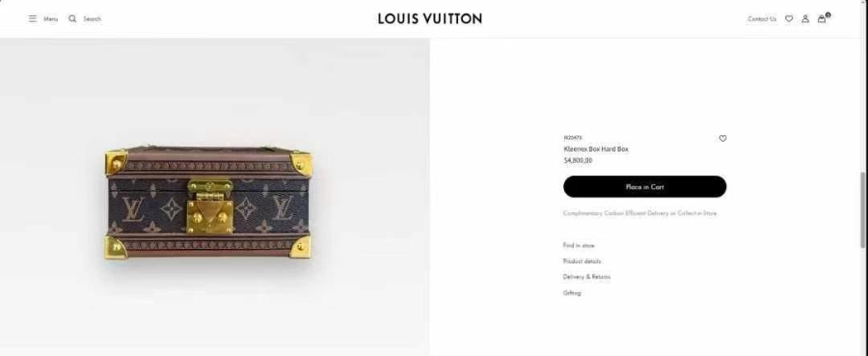Image resolution: width=868 pixels, height=356 pixels.
Task: Click the Contact Us link
Action: pos(762,19)
